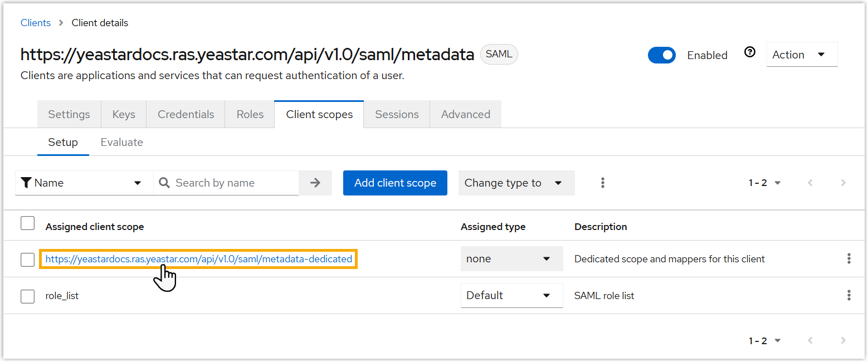The image size is (868, 362).
Task: Click the help question mark icon
Action: pos(750,52)
